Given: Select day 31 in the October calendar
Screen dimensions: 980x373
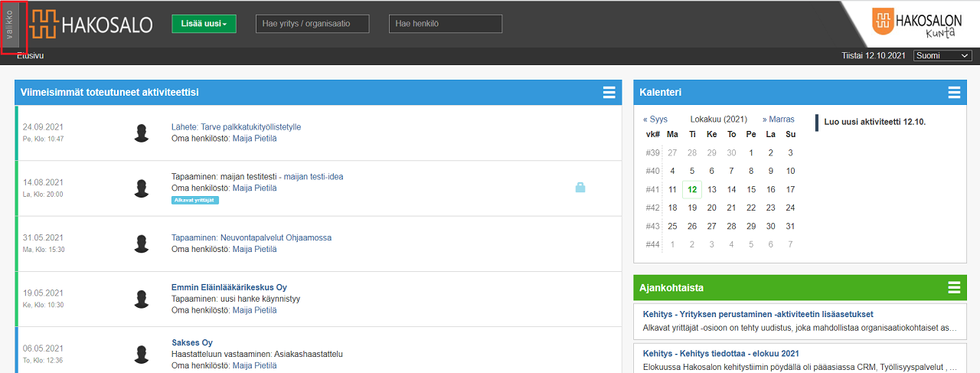Looking at the screenshot, I should (x=791, y=226).
